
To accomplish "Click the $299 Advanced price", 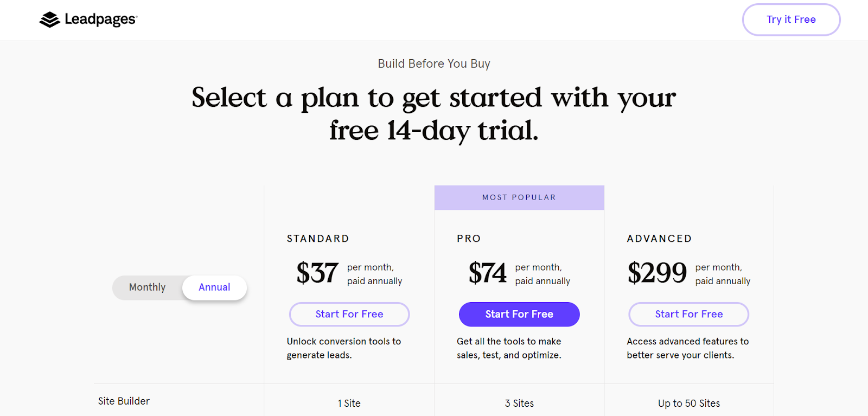I will click(657, 273).
